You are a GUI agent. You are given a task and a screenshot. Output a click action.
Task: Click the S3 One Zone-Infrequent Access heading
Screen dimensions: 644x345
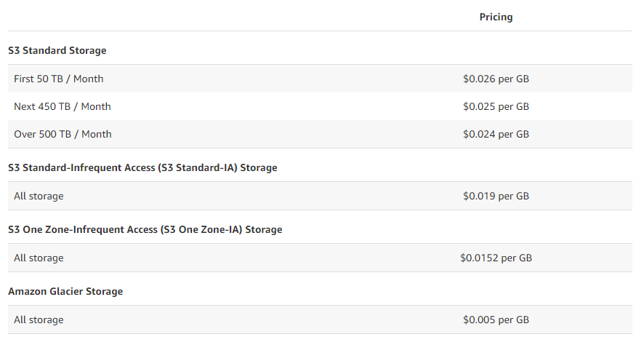[145, 229]
